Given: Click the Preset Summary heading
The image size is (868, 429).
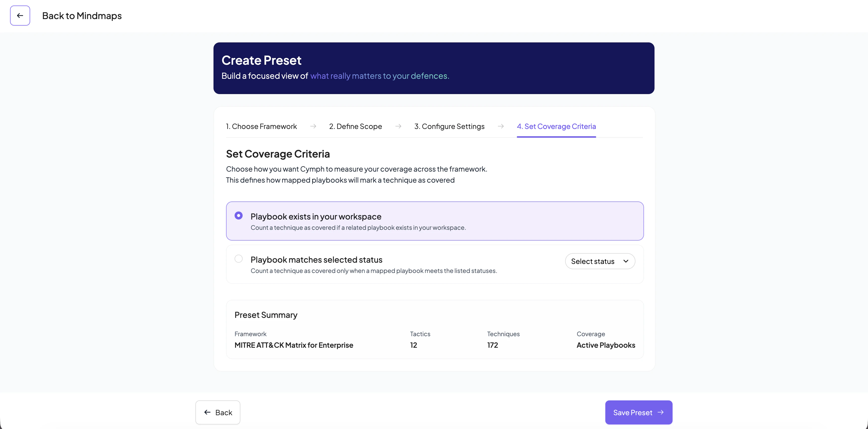Looking at the screenshot, I should pos(266,315).
